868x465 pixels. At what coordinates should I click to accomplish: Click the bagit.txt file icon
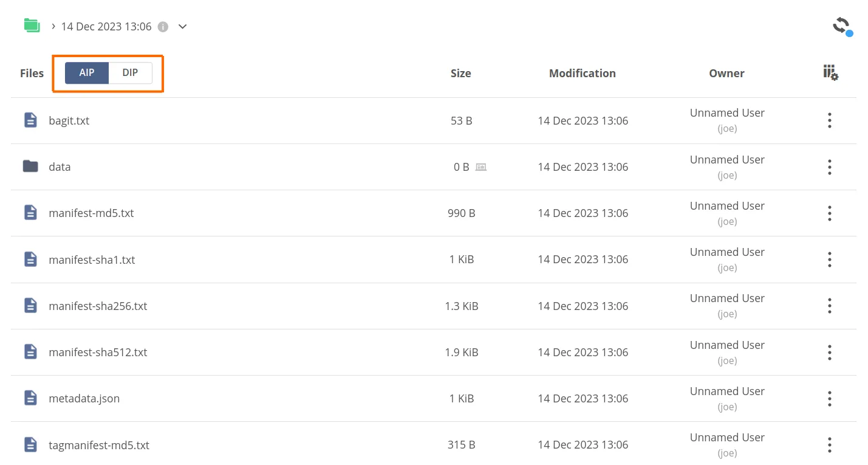pos(30,120)
